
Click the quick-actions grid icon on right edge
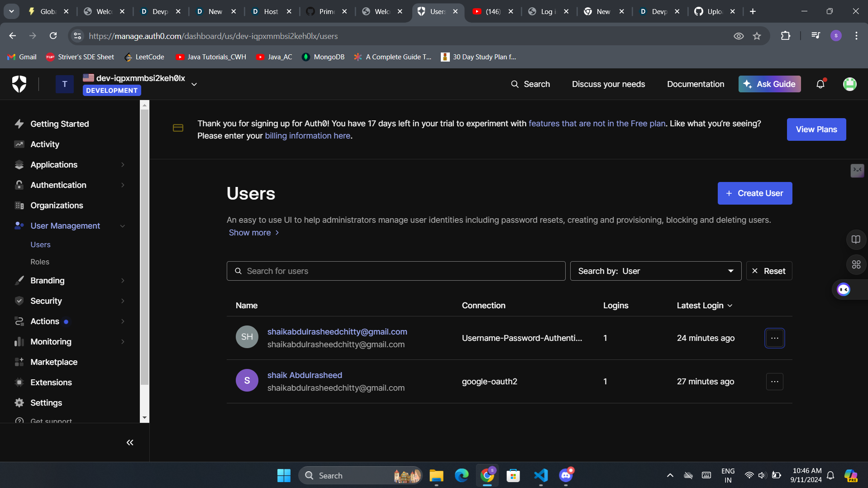point(855,265)
